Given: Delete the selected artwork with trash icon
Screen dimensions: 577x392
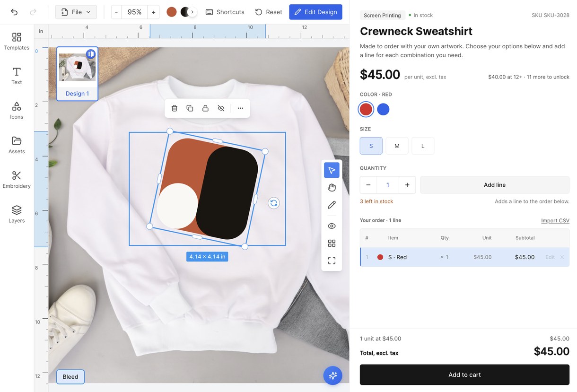Looking at the screenshot, I should tap(175, 108).
